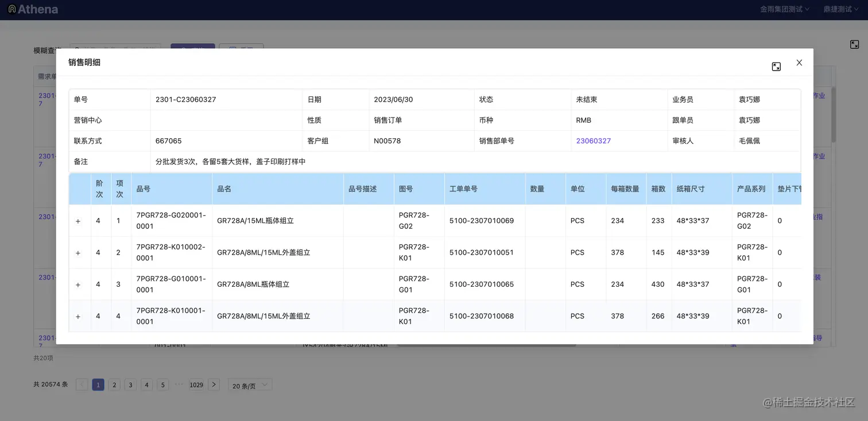Click the background table's vertical scrollbar
The height and width of the screenshot is (421, 868).
click(x=834, y=115)
